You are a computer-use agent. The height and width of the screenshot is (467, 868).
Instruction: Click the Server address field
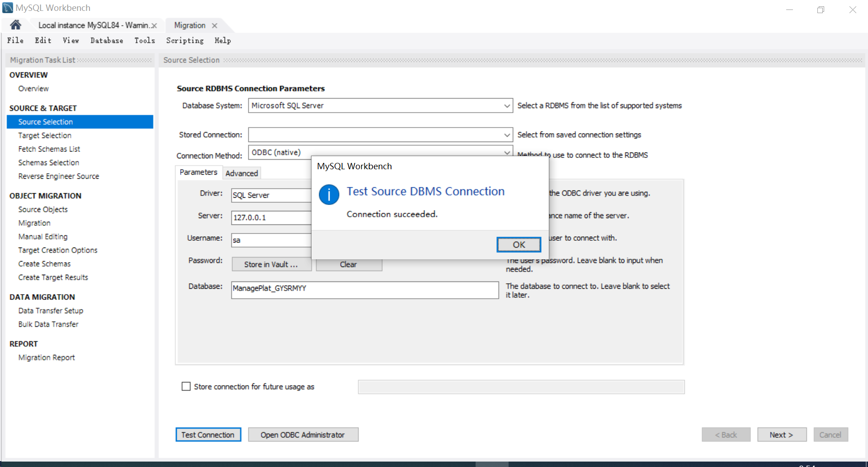(x=271, y=218)
